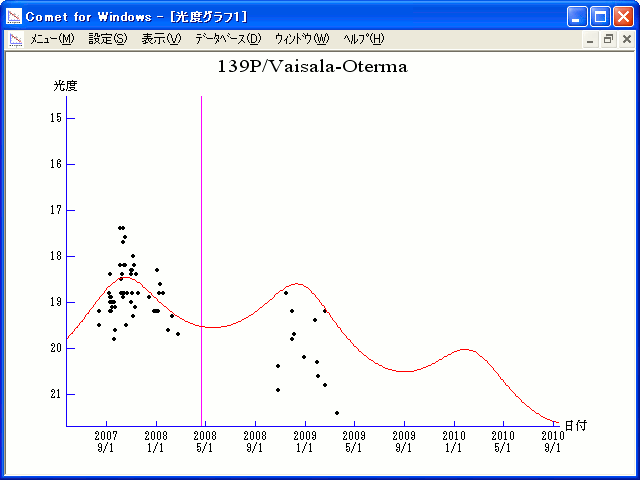The image size is (640, 480).
Task: Minimize the Comet for Windows main window
Action: (578, 16)
